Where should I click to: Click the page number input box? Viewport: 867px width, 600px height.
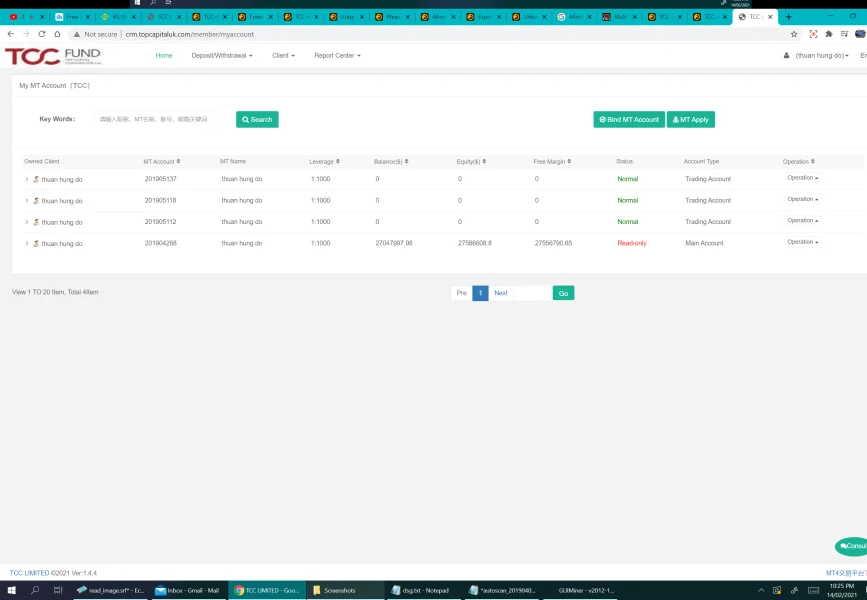pyautogui.click(x=533, y=293)
